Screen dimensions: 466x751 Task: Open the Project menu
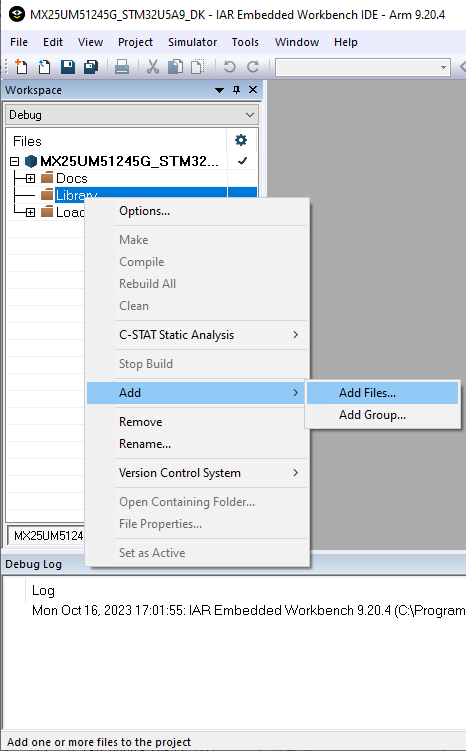(x=135, y=42)
